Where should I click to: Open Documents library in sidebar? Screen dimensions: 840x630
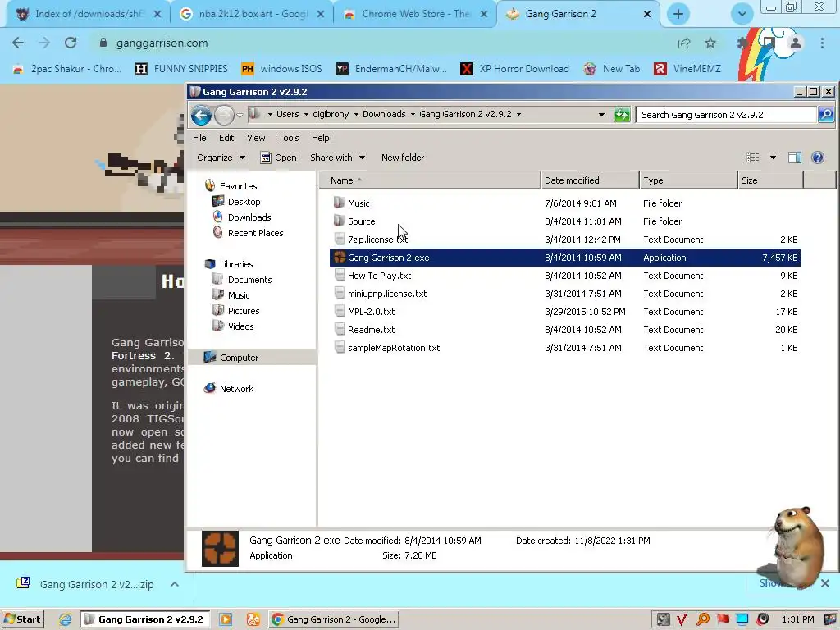tap(249, 279)
